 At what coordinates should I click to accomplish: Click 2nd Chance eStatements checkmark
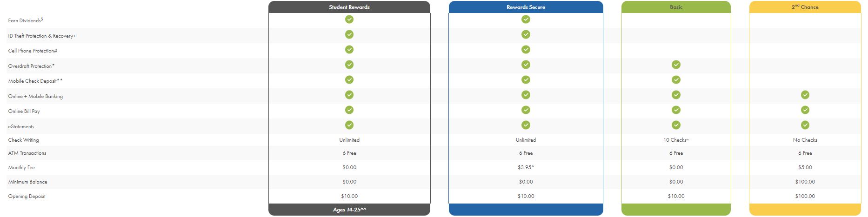coord(805,125)
